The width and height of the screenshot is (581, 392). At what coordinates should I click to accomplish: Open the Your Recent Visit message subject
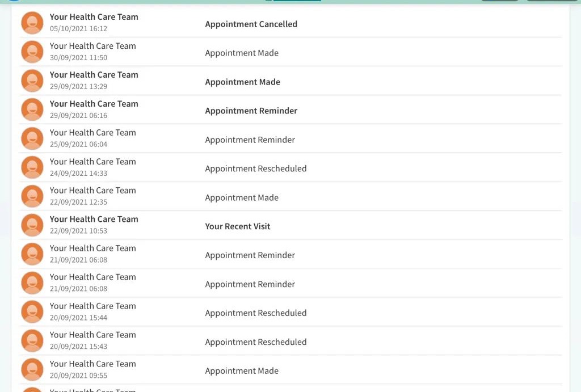pos(237,226)
